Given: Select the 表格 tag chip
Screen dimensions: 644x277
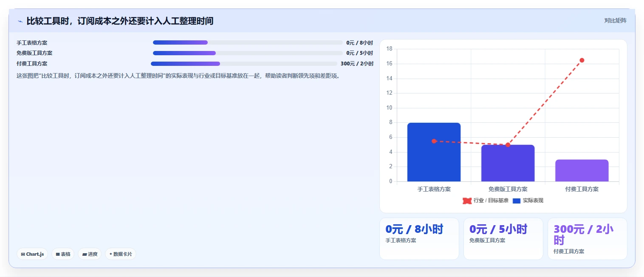Looking at the screenshot, I should pos(63,254).
